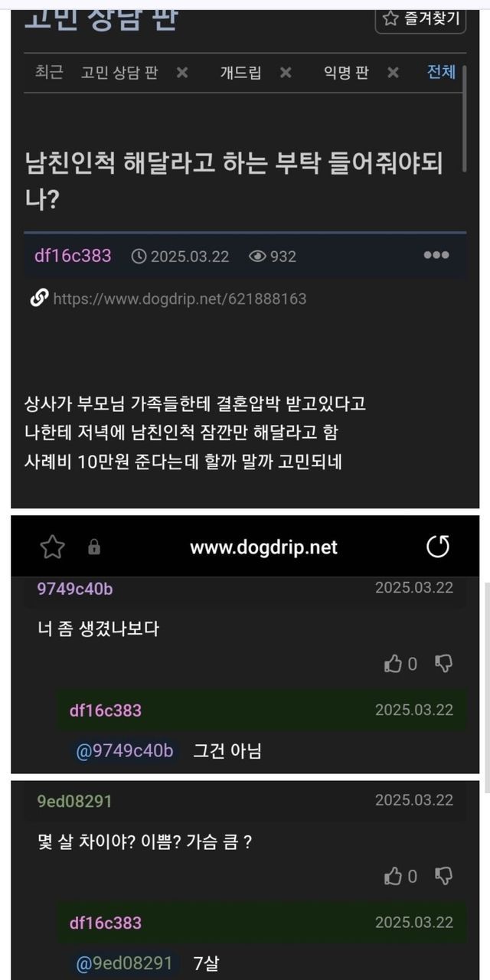
Task: Downvote the 몇 살 차이야 comment
Action: coord(443,876)
